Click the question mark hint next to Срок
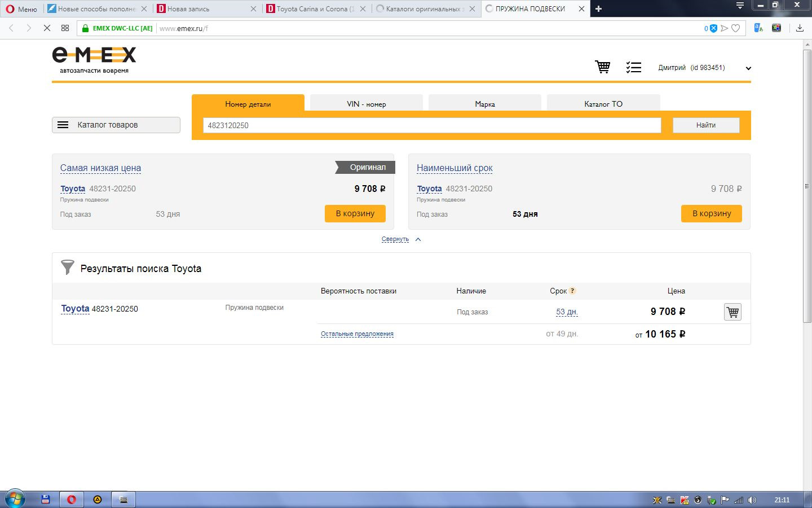Viewport: 812px width, 508px height. [x=572, y=291]
